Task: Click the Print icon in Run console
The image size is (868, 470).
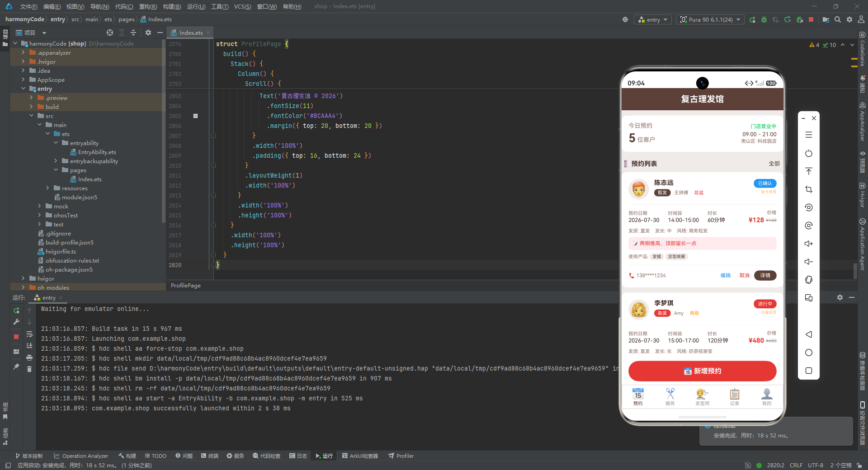Action: click(x=29, y=357)
